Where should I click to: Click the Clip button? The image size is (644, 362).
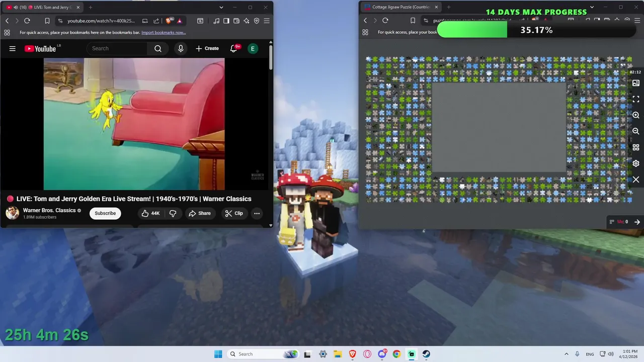pos(234,213)
